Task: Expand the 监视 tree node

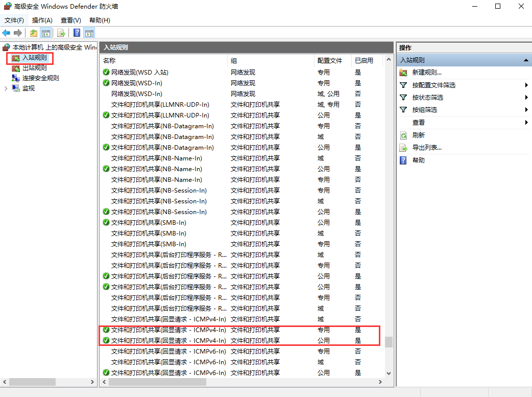Action: tap(6, 88)
